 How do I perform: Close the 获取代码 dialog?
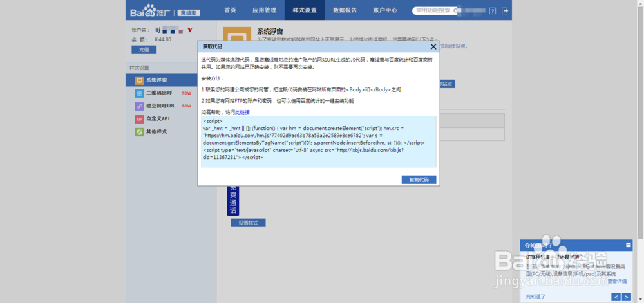[433, 47]
